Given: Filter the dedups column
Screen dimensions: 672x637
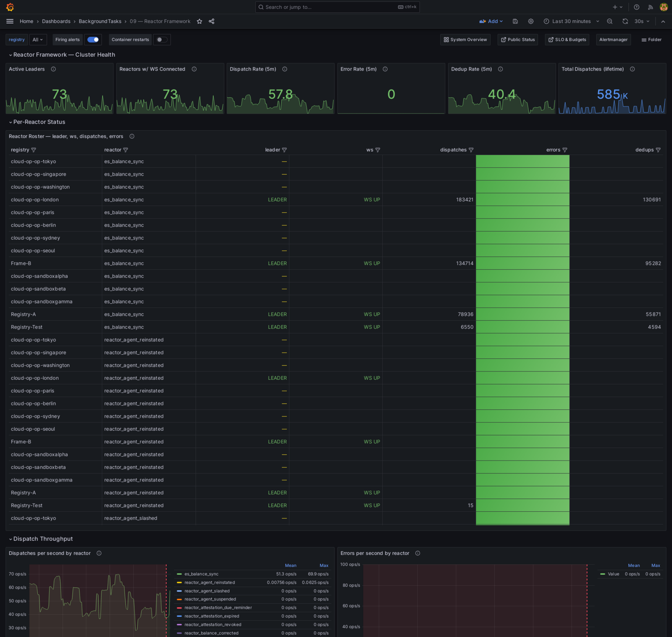Looking at the screenshot, I should pyautogui.click(x=658, y=150).
